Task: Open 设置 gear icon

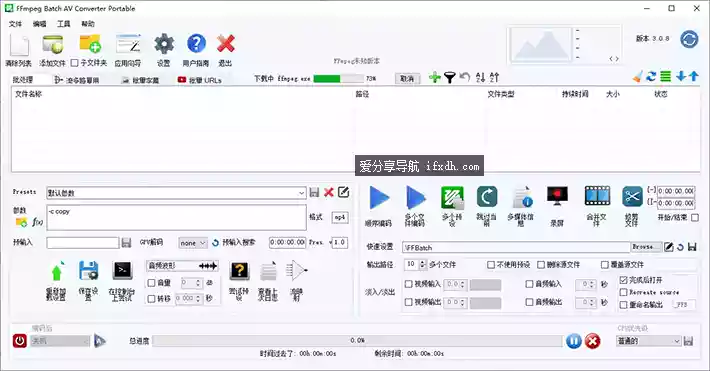Action: point(164,44)
